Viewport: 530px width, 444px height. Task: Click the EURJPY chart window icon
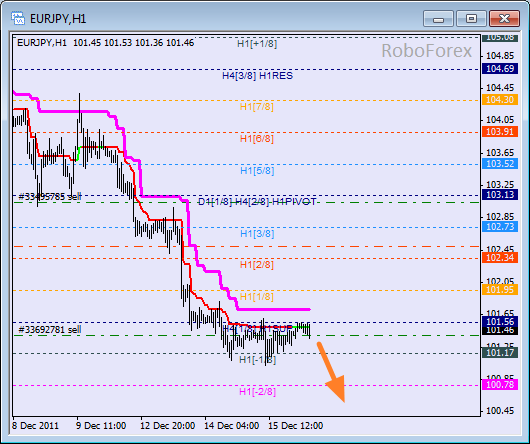pyautogui.click(x=18, y=18)
